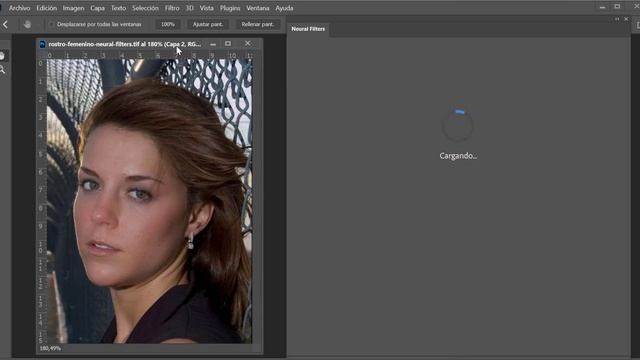Select the Hand tool icon in options bar
The height and width of the screenshot is (360, 640).
[27, 24]
